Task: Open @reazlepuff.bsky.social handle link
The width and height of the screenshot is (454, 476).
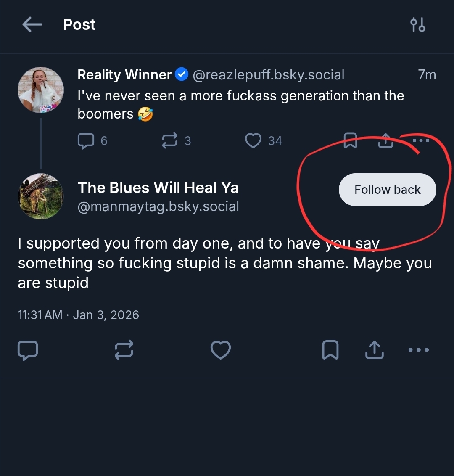Action: point(268,75)
